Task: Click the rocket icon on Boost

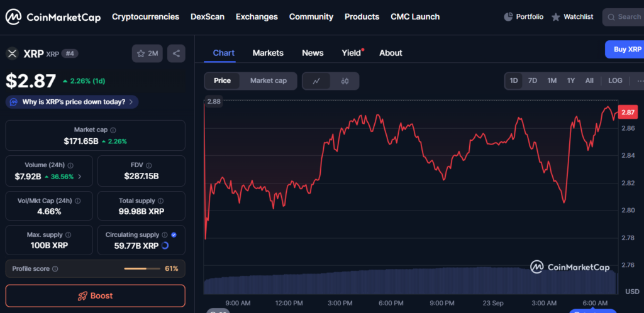Action: [82, 296]
